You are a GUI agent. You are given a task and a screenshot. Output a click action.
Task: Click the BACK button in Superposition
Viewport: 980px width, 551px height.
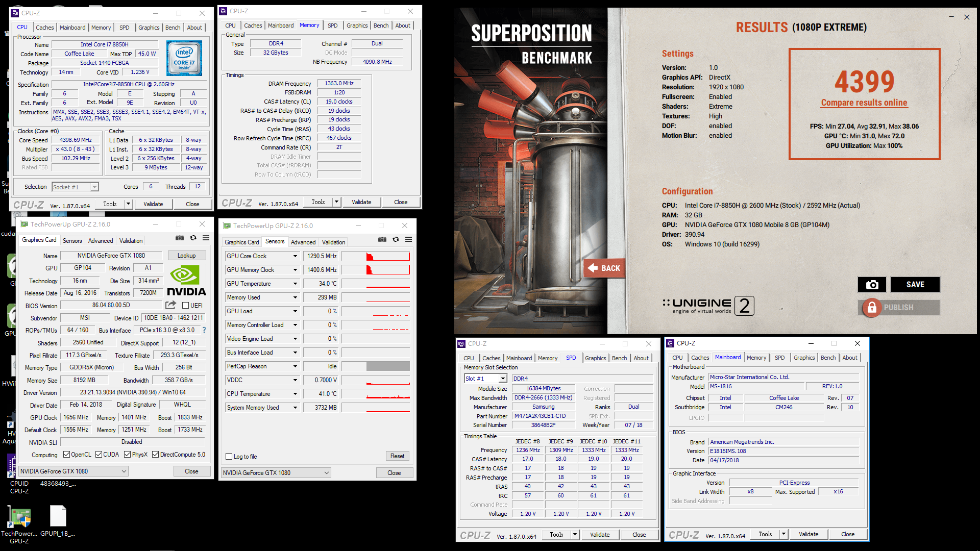tap(604, 268)
